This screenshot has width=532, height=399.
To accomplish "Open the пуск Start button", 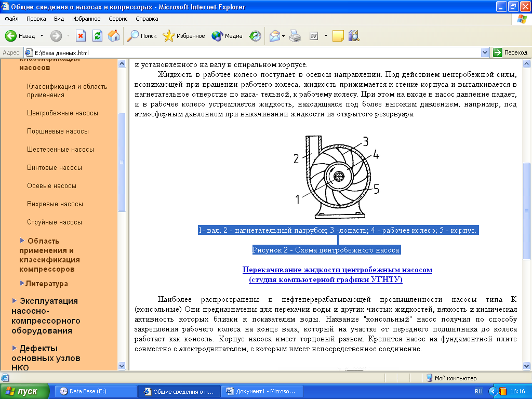I will tap(24, 392).
